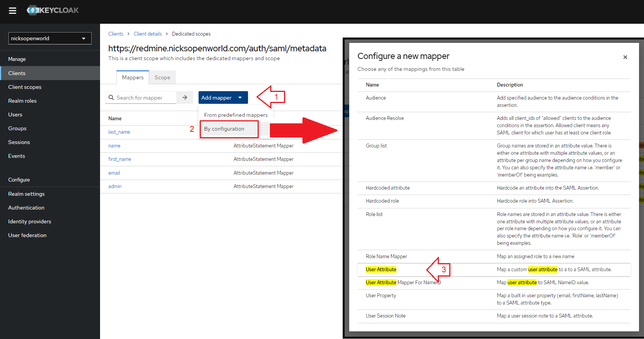Open Clients in the sidebar

50,73
